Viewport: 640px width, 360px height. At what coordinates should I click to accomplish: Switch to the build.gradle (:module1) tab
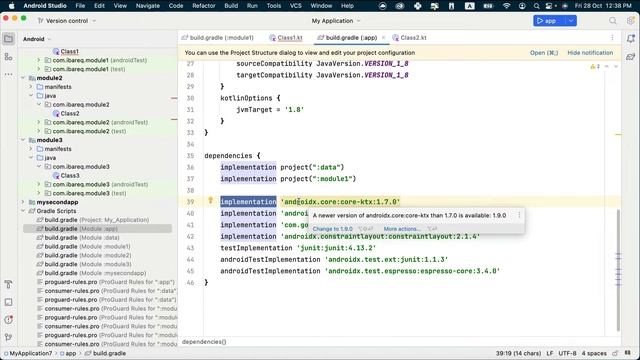[x=218, y=38]
